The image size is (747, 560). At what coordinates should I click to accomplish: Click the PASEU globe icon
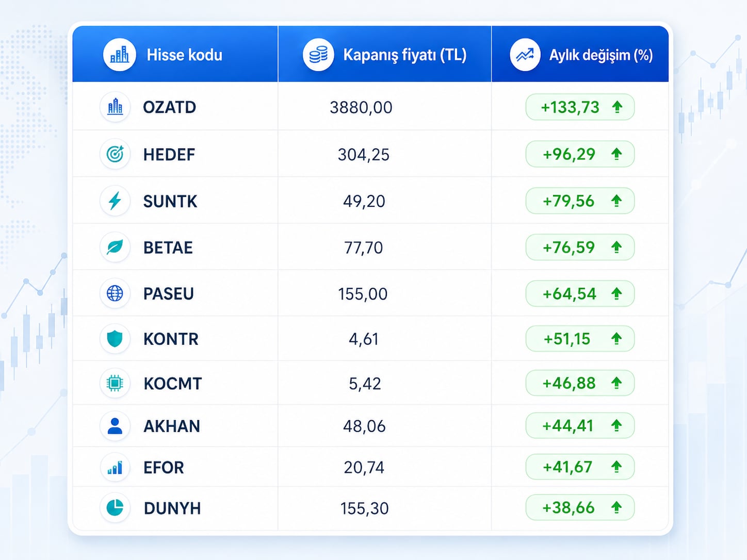click(x=115, y=293)
